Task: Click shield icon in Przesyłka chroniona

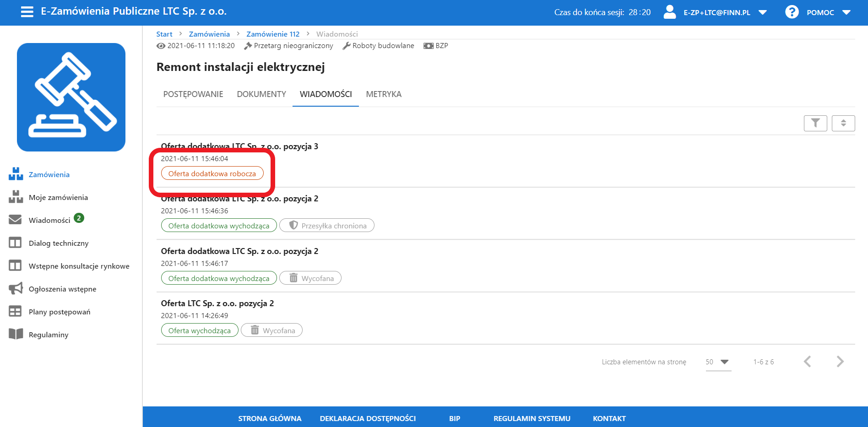Action: click(x=294, y=225)
